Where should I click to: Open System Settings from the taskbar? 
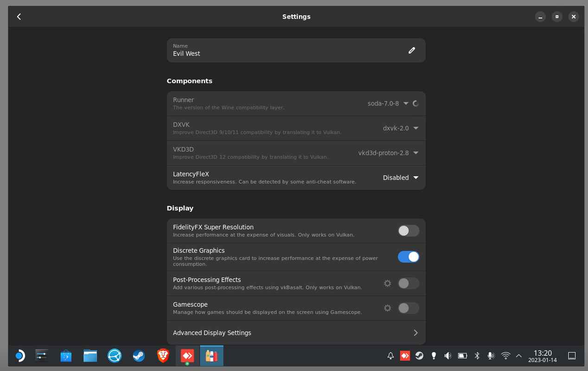[x=42, y=356]
